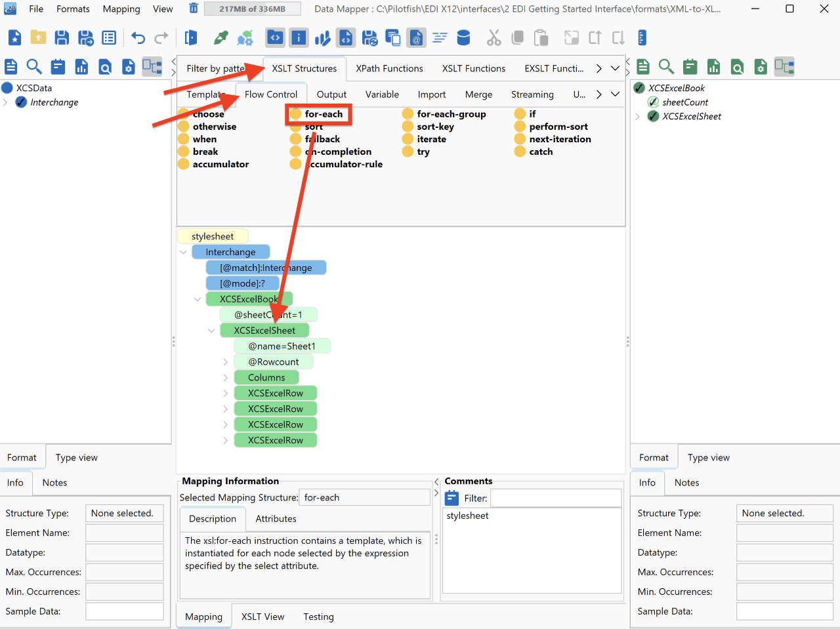
Task: Open tab list dropdown beside Streaming row
Action: tap(615, 94)
